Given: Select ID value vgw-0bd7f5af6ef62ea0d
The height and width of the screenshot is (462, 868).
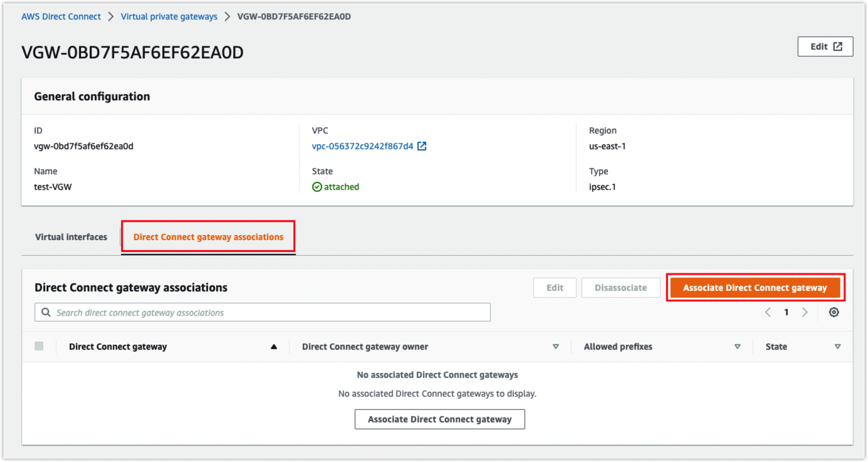Looking at the screenshot, I should pyautogui.click(x=83, y=146).
